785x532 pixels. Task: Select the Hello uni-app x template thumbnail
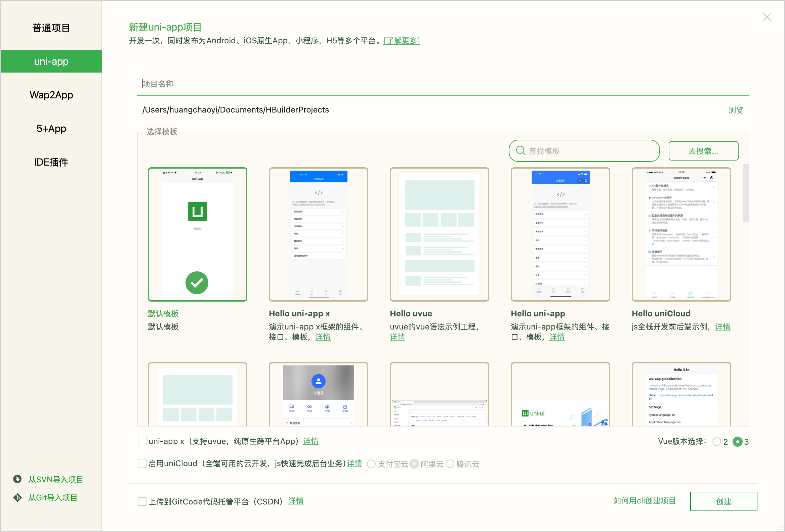coord(319,234)
